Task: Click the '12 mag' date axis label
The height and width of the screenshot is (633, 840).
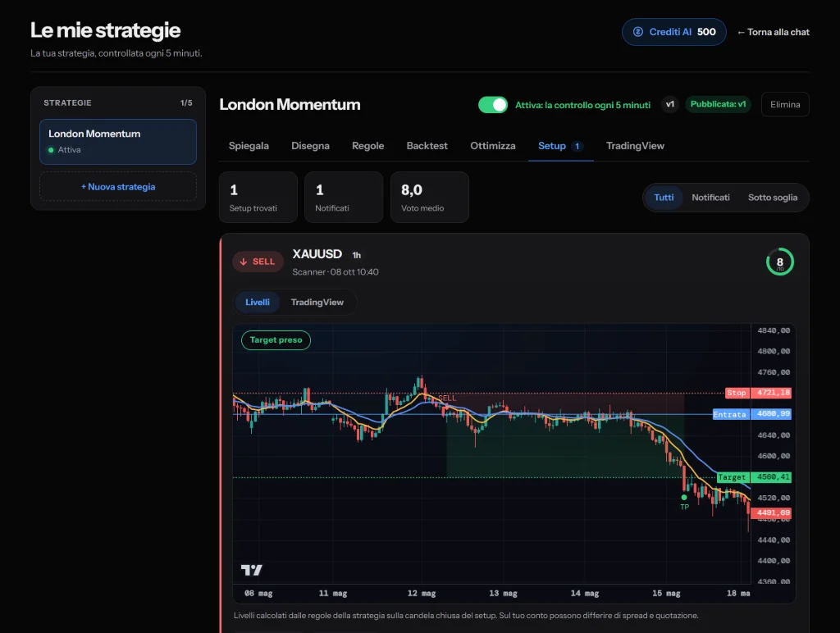Action: click(422, 594)
